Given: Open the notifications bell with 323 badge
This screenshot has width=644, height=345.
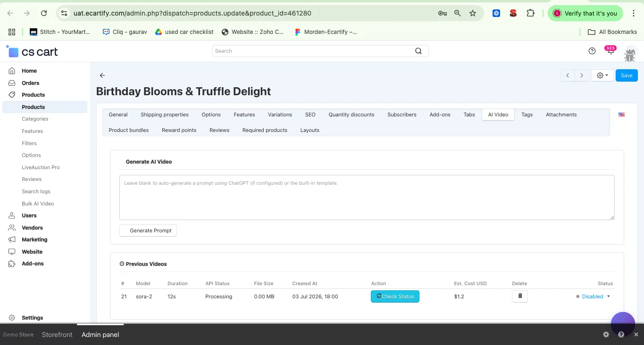Looking at the screenshot, I should 611,51.
